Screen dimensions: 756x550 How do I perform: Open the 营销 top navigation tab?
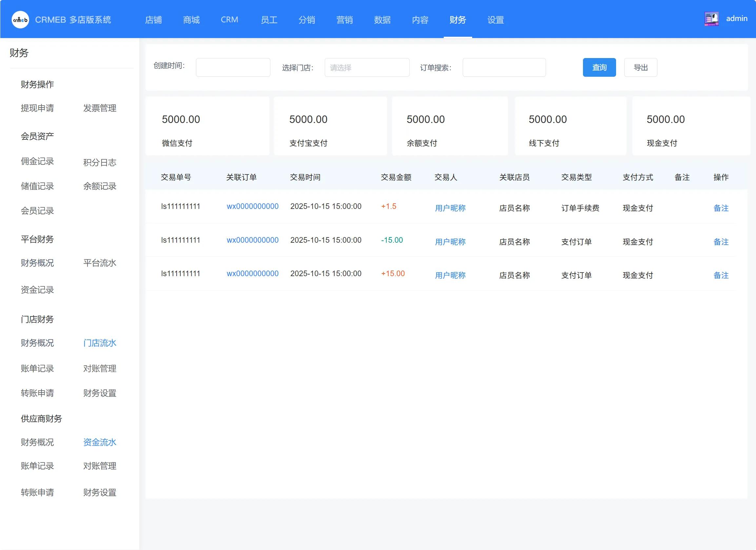[x=344, y=20]
